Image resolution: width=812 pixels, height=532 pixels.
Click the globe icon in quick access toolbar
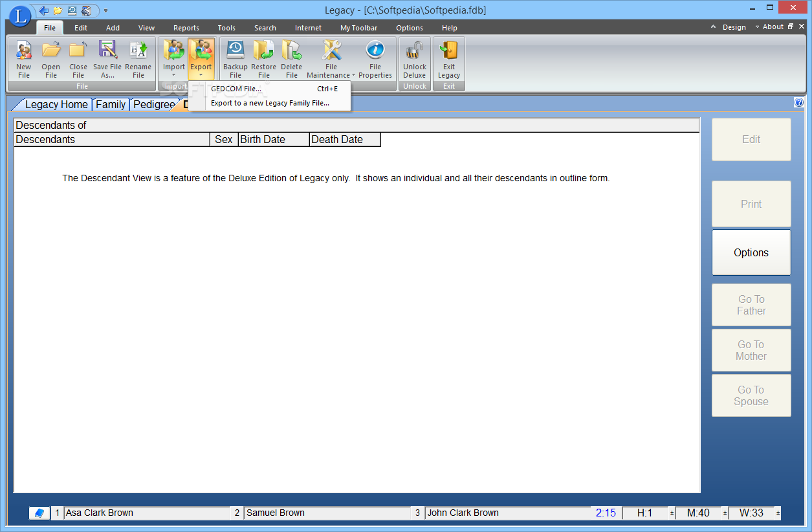click(86, 10)
